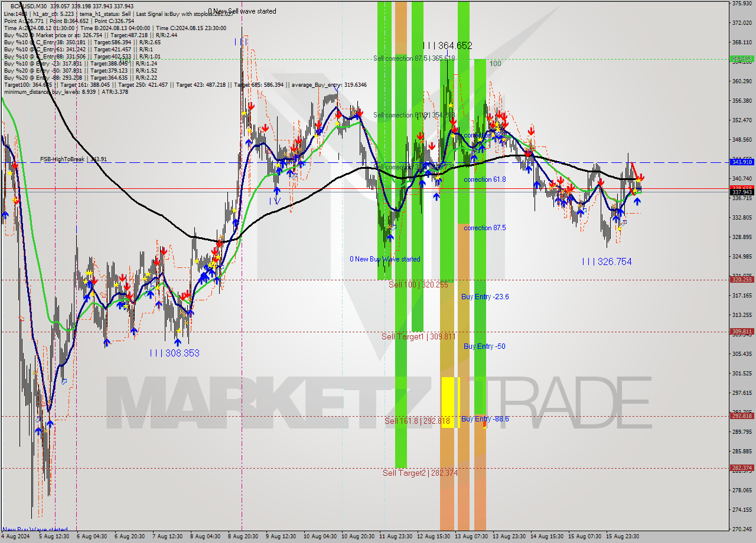Viewport: 756px width, 543px height.
Task: Click the 'Buy %20 @ Entry -50: 307.831' line
Action: tap(80, 70)
